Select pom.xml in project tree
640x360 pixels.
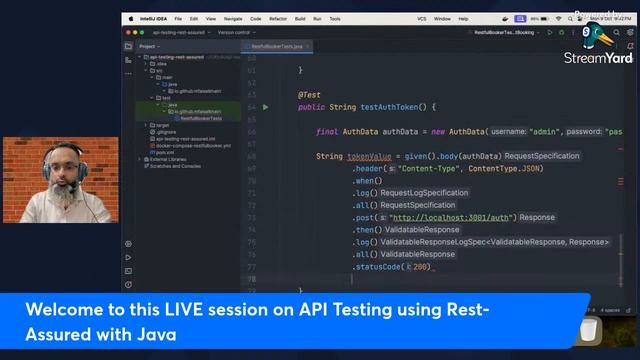pyautogui.click(x=162, y=153)
